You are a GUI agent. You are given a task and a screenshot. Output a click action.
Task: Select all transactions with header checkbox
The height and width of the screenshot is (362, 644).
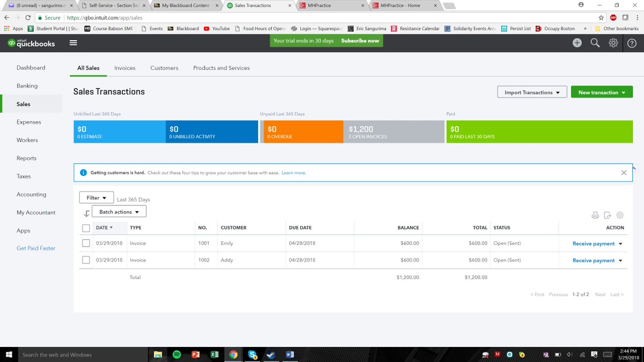pyautogui.click(x=86, y=228)
